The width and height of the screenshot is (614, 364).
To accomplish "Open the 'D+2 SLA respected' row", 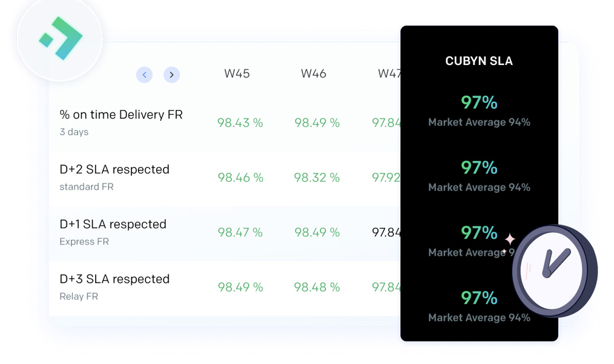I will [114, 169].
